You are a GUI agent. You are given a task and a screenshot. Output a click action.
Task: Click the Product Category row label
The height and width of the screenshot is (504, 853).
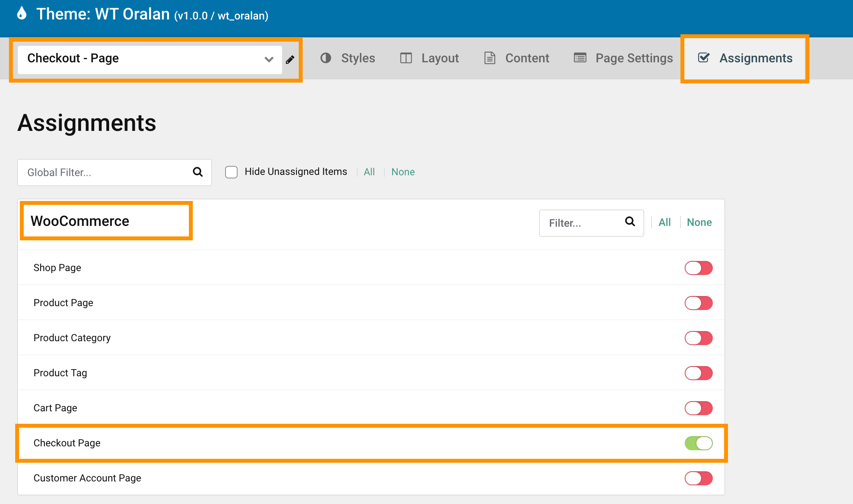pyautogui.click(x=72, y=338)
